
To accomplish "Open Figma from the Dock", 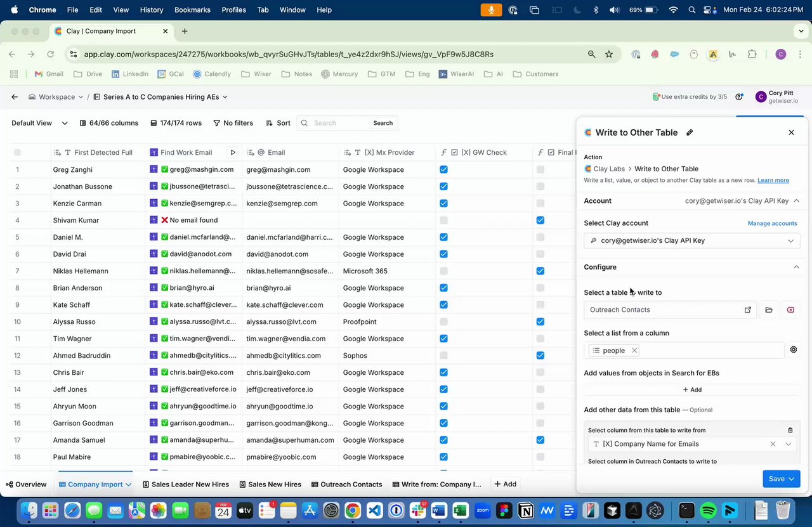I will pos(504,510).
